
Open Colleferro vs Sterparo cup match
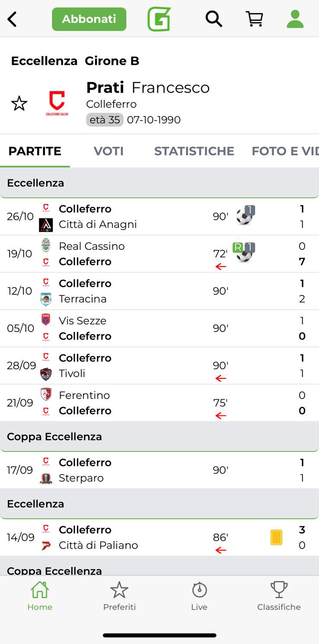pos(130,470)
